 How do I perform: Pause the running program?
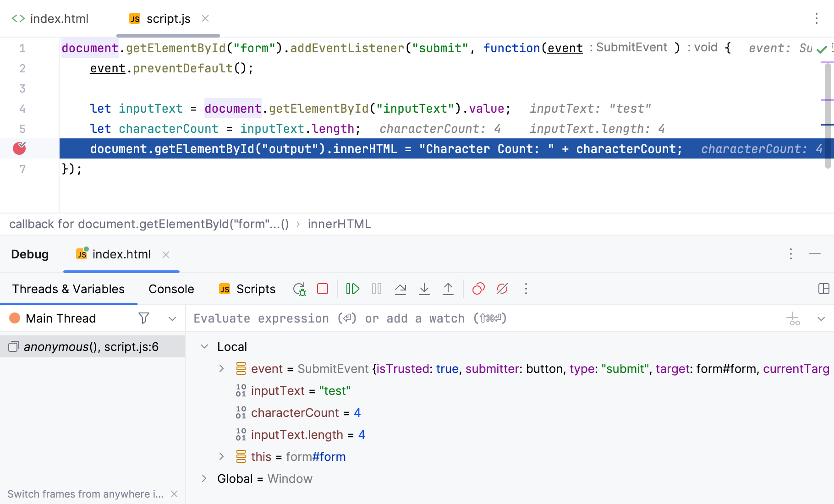376,289
